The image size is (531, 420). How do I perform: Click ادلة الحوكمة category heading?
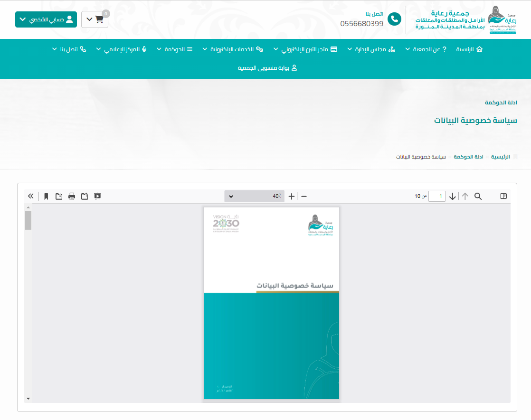pos(501,103)
